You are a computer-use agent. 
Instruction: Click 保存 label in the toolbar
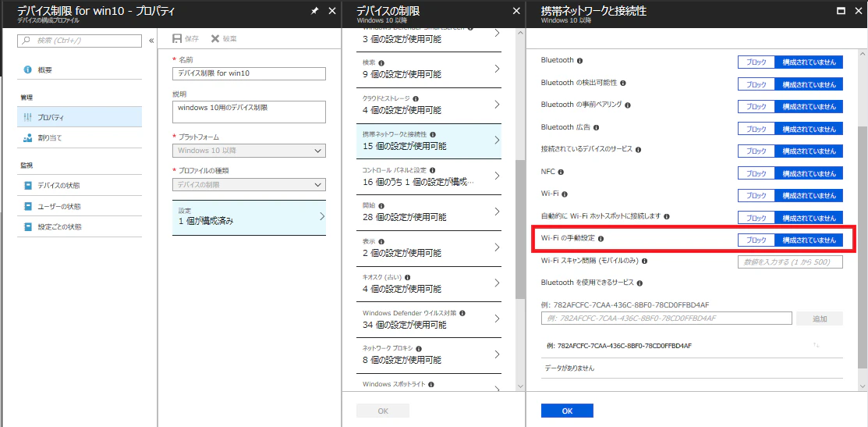pos(192,39)
